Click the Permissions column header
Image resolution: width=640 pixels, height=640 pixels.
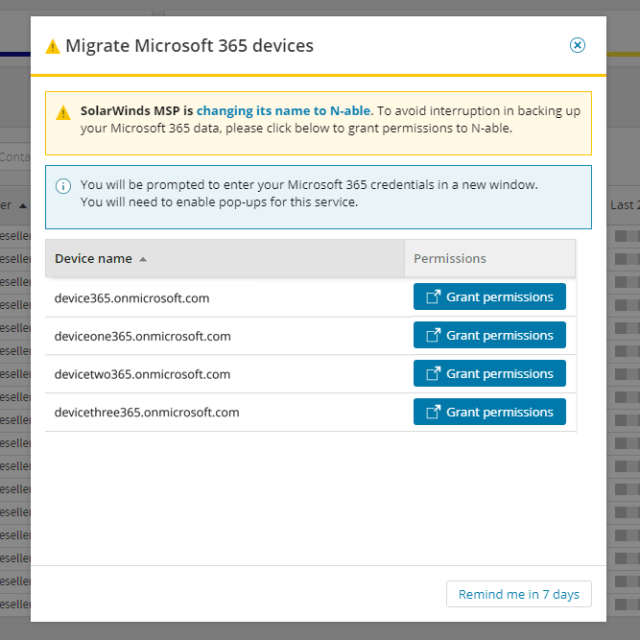coord(490,258)
